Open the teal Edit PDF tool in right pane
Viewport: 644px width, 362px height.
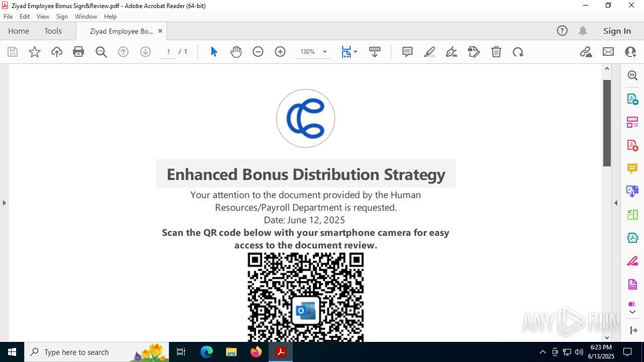tap(632, 238)
